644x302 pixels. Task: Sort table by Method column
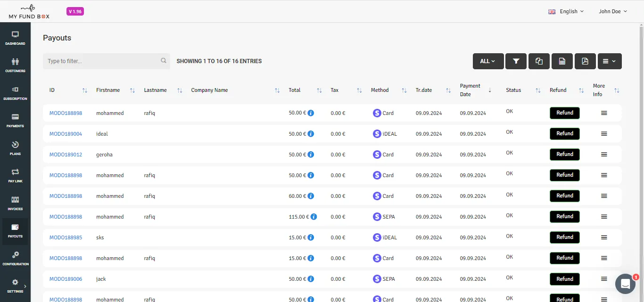pos(404,90)
